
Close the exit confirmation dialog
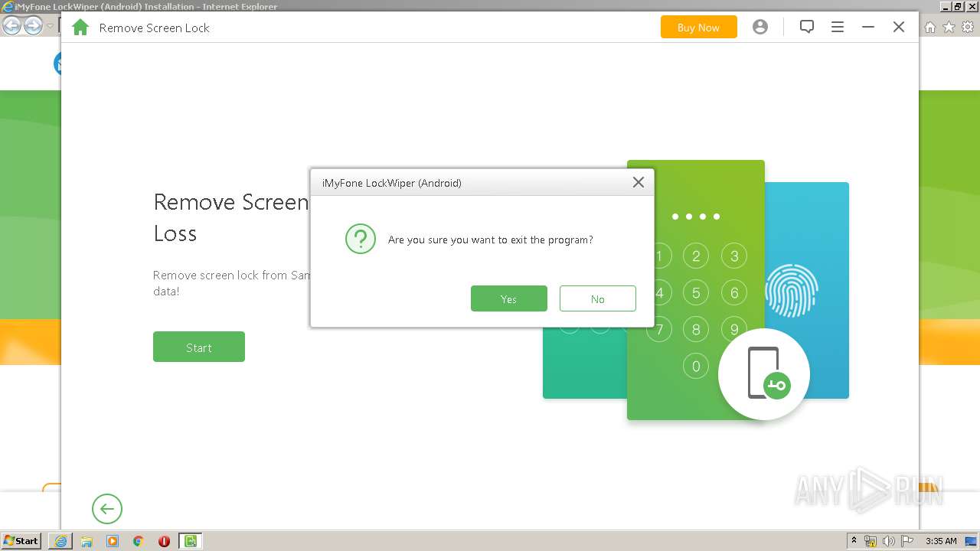click(638, 182)
